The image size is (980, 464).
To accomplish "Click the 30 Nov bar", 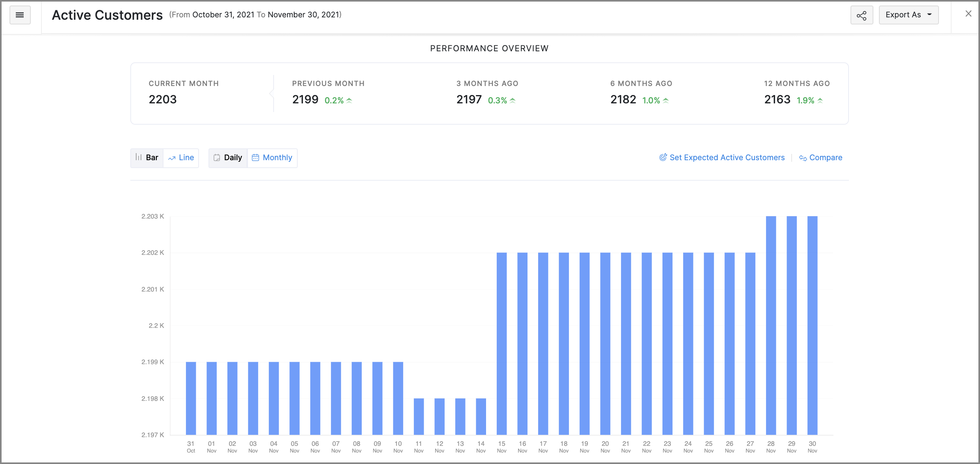I will click(812, 326).
